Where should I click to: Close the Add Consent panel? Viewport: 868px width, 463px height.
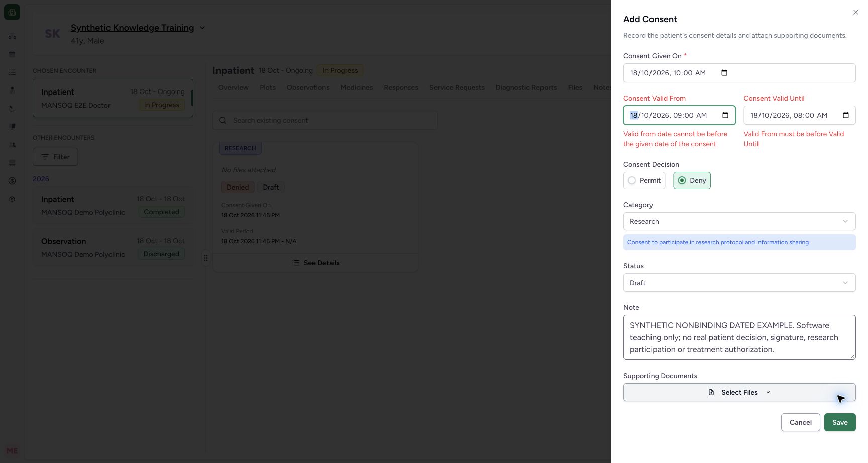(x=856, y=12)
